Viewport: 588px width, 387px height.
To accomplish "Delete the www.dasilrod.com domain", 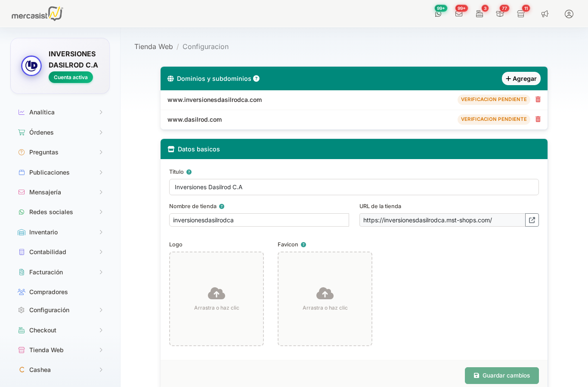I will (x=538, y=119).
